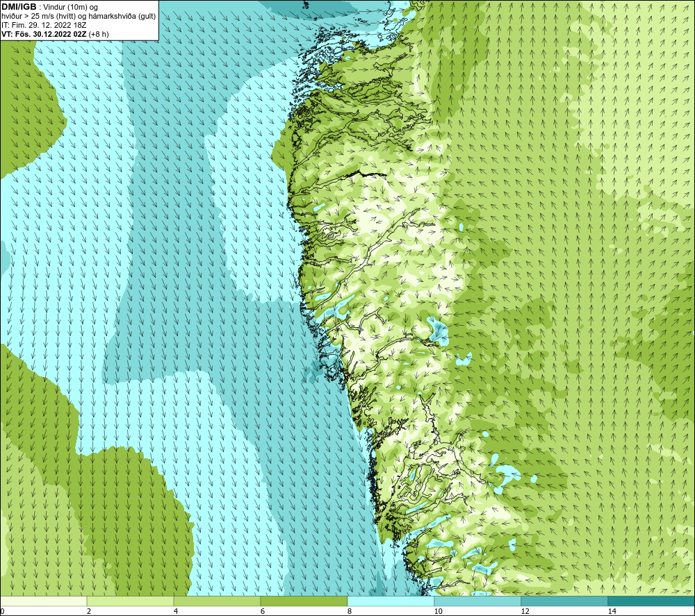Select the medium green 4–6 m/s scale swatch
Screen dimensions: 695x616
point(217,601)
